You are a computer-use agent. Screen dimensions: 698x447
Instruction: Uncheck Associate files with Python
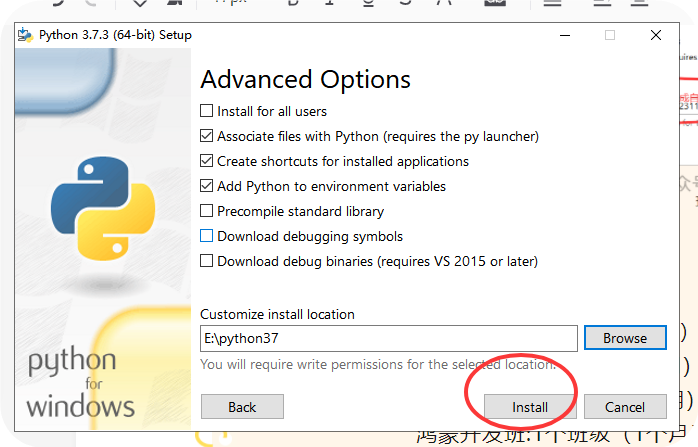207,136
